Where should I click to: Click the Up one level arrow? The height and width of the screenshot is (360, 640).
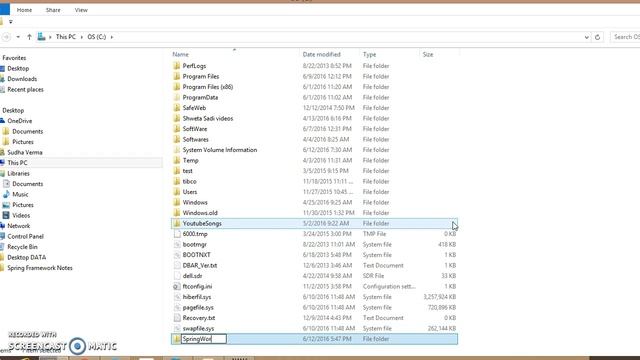click(29, 37)
